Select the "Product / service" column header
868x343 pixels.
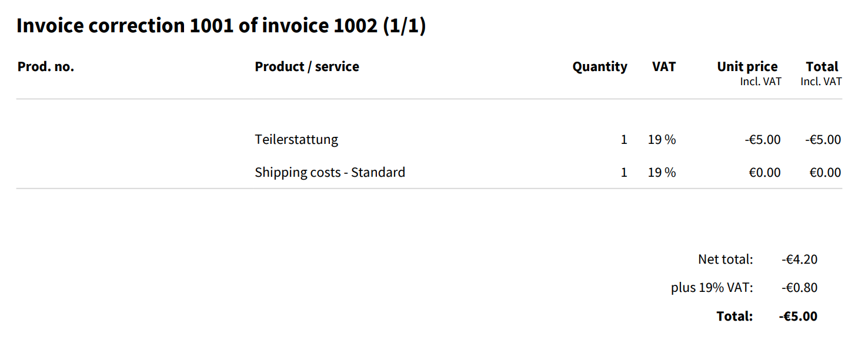306,67
